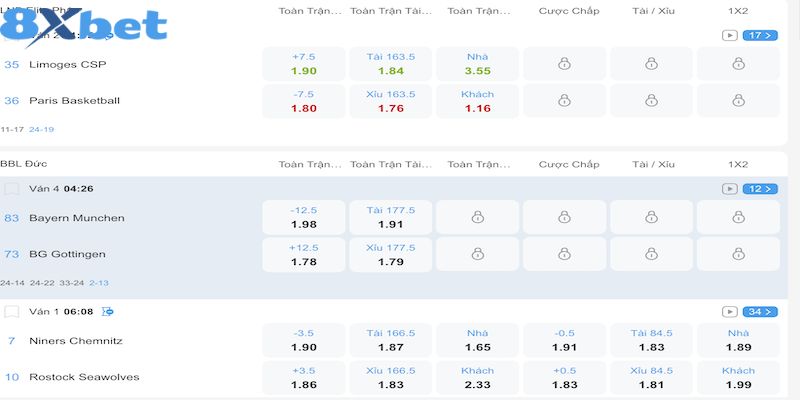This screenshot has height=400, width=800.
Task: Select Xỉu 163.5 odds 1.76
Action: 391,101
